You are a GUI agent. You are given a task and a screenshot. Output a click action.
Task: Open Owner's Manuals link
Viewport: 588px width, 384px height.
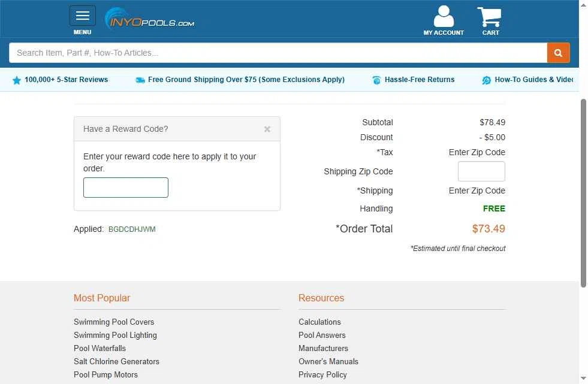[x=328, y=361]
